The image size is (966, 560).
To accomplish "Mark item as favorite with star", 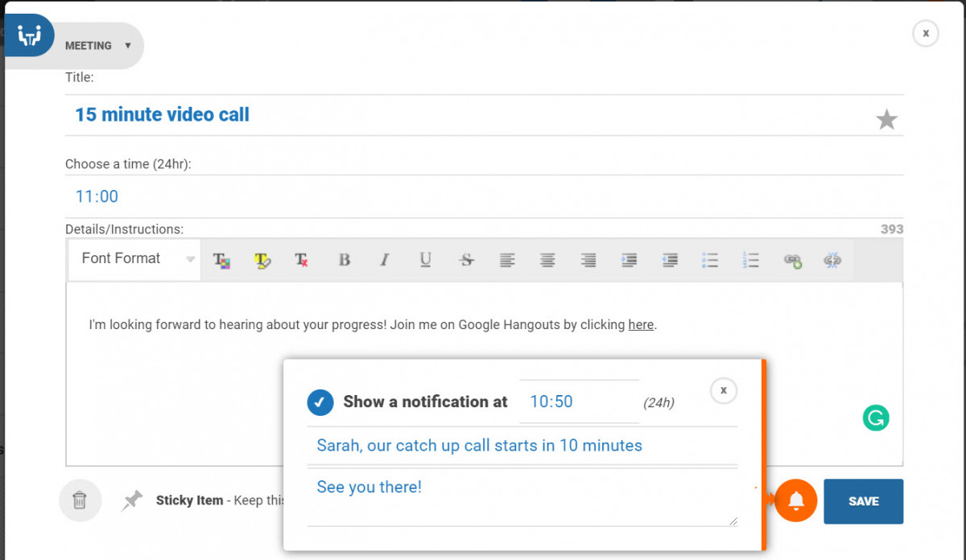I will tap(886, 120).
